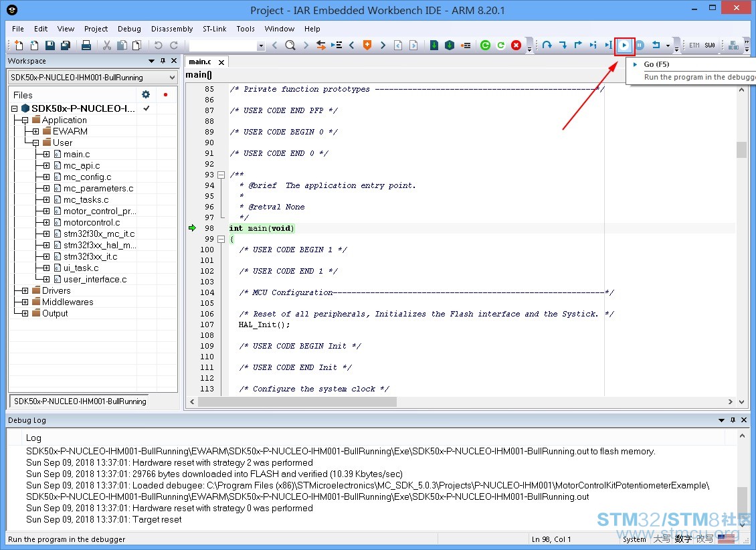Viewport: 756px width, 550px height.
Task: Click the Undo icon
Action: 158,45
